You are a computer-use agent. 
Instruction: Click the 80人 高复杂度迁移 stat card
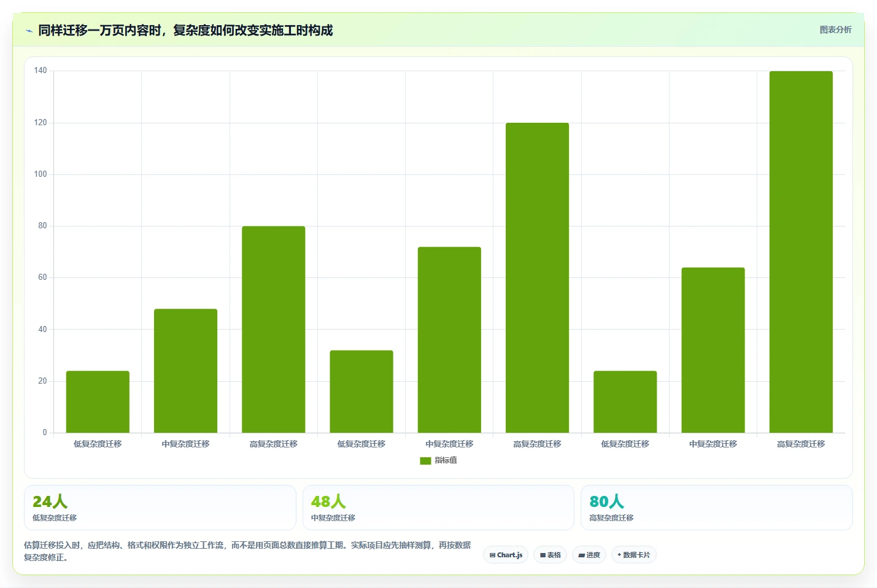coord(716,508)
